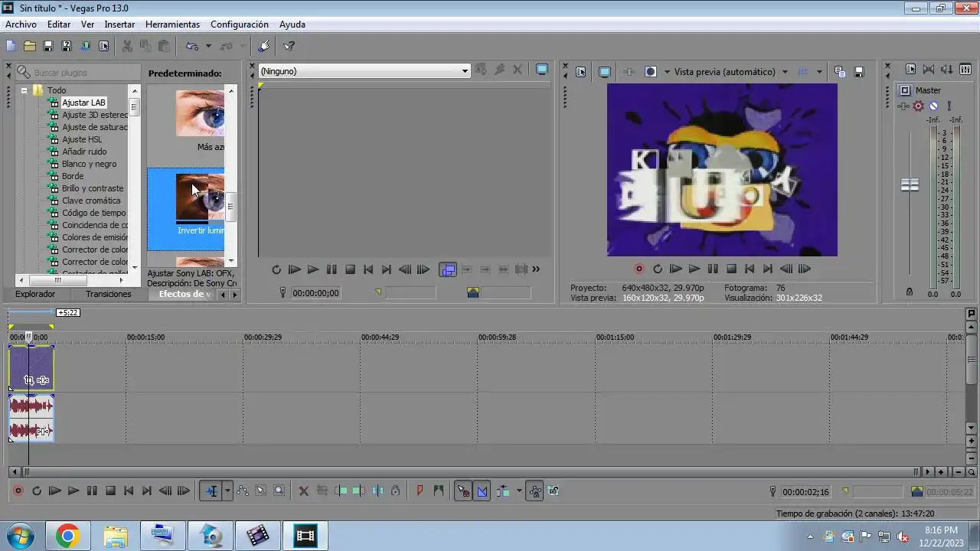Click the What's This help icon
The image size is (980, 551).
coord(289,46)
